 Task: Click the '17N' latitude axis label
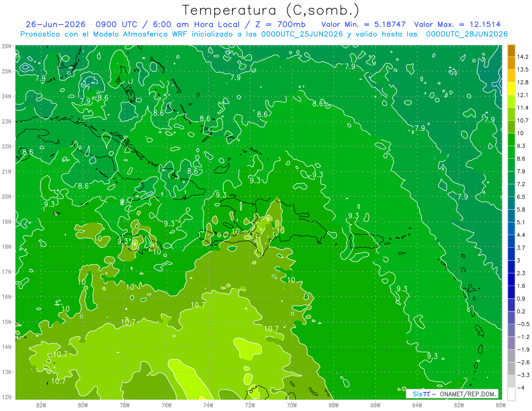[7, 272]
